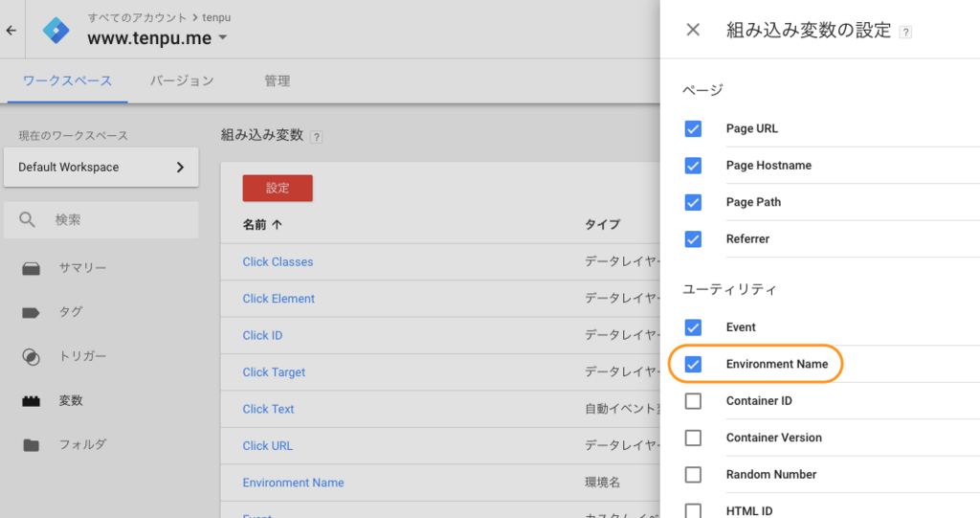Uncheck the Event checkbox
The width and height of the screenshot is (980, 518).
pyautogui.click(x=693, y=327)
